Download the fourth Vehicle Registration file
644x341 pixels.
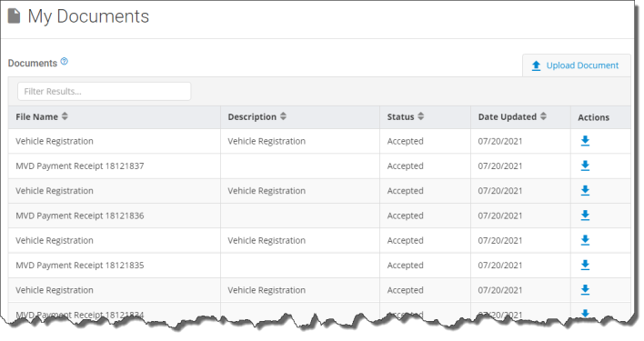tap(585, 290)
